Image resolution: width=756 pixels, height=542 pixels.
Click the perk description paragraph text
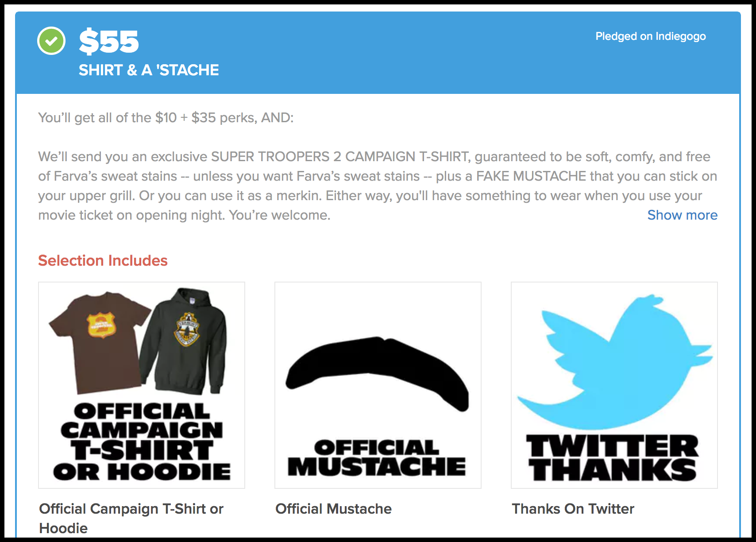(378, 186)
